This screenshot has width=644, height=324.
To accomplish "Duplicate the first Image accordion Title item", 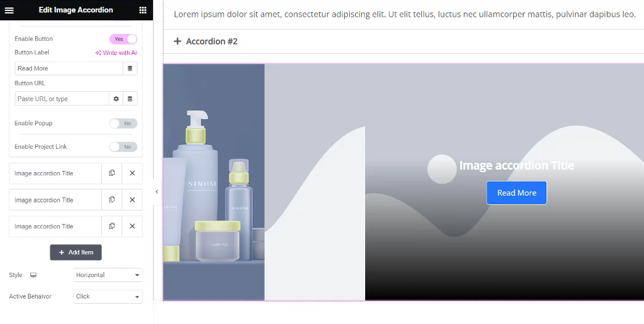I will tap(112, 173).
